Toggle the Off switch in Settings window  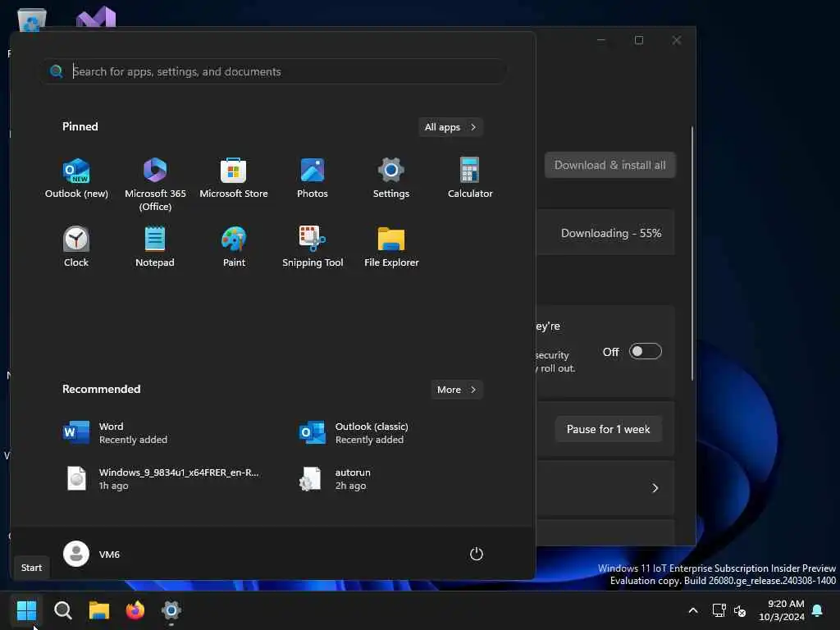645,351
